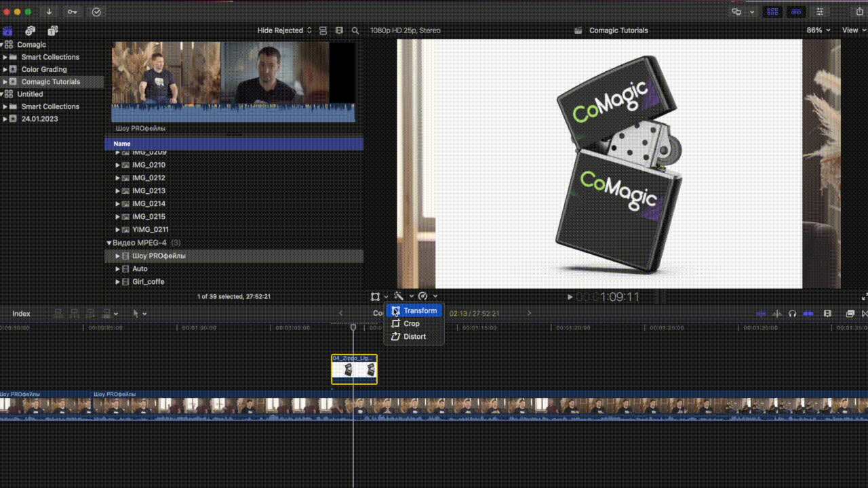
Task: Collapse the Untitled library triangle
Action: click(x=2, y=94)
